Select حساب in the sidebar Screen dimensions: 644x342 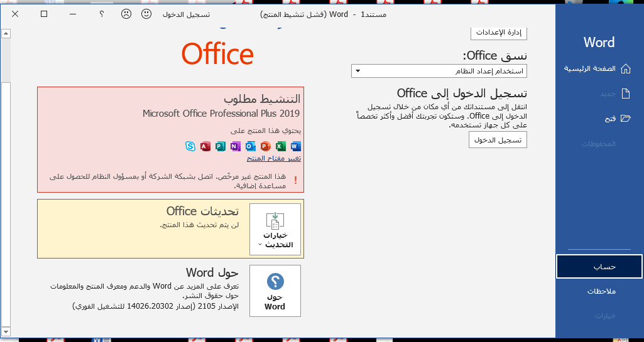(x=599, y=267)
